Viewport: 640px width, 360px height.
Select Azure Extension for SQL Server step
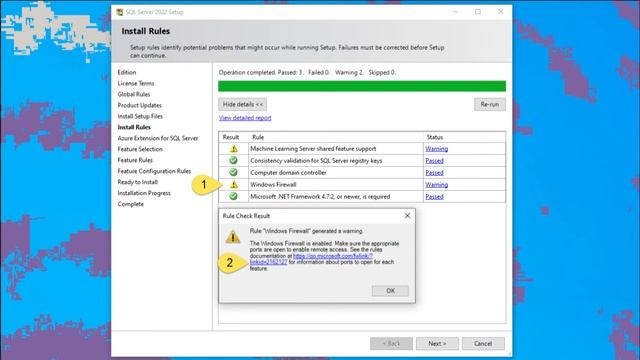coord(158,138)
